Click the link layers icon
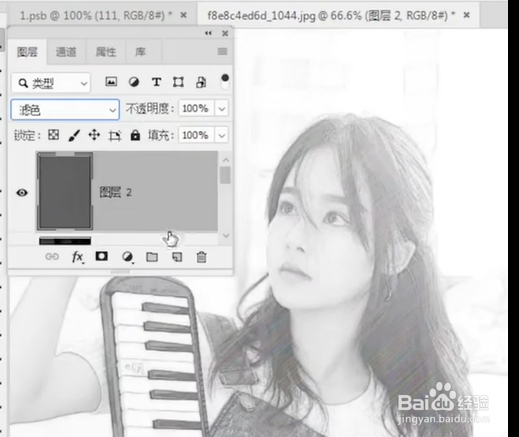The image size is (519, 437). (52, 257)
